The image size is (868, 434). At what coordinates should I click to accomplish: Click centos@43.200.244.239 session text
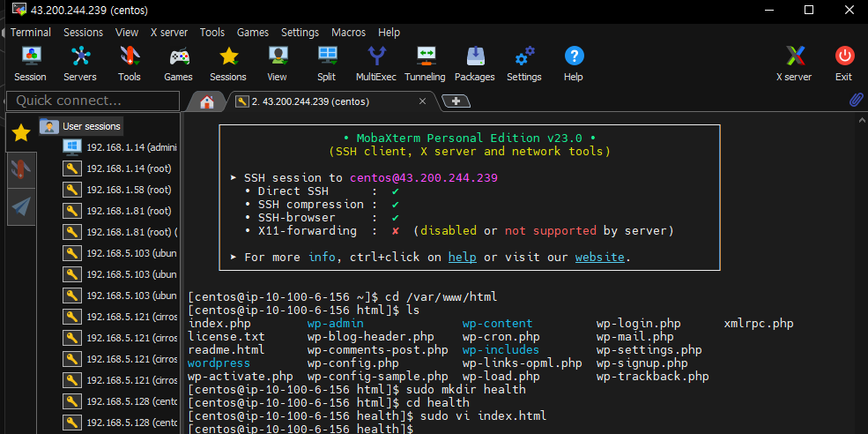click(x=424, y=178)
